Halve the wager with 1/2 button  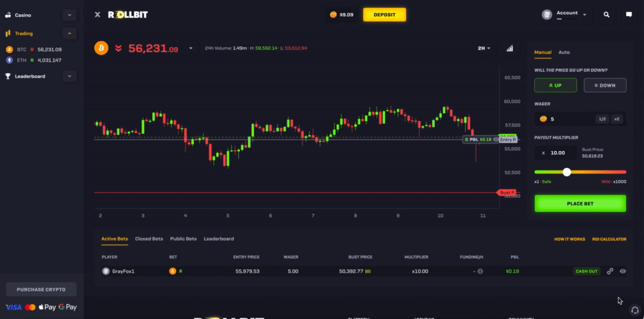(602, 119)
